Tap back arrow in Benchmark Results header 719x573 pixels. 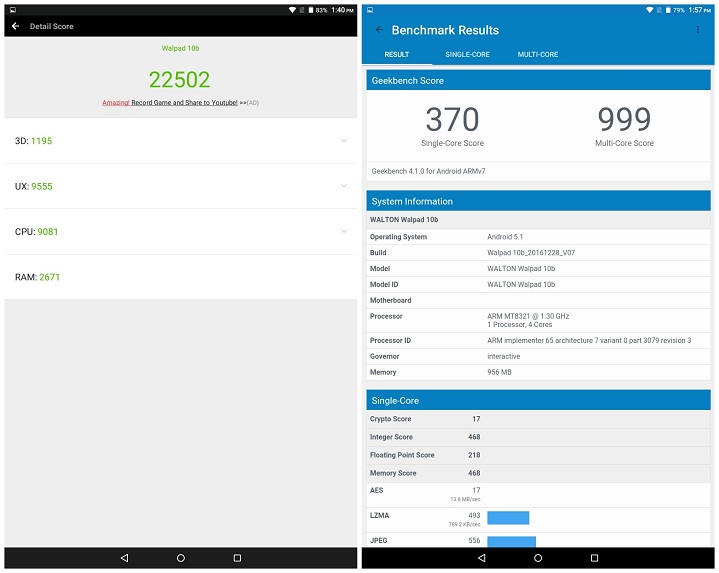point(379,30)
